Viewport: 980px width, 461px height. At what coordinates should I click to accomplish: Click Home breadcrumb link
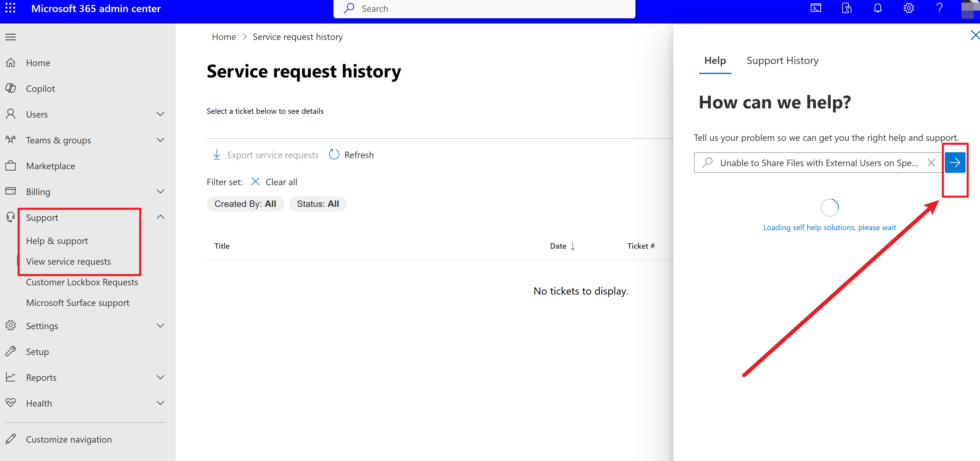224,37
